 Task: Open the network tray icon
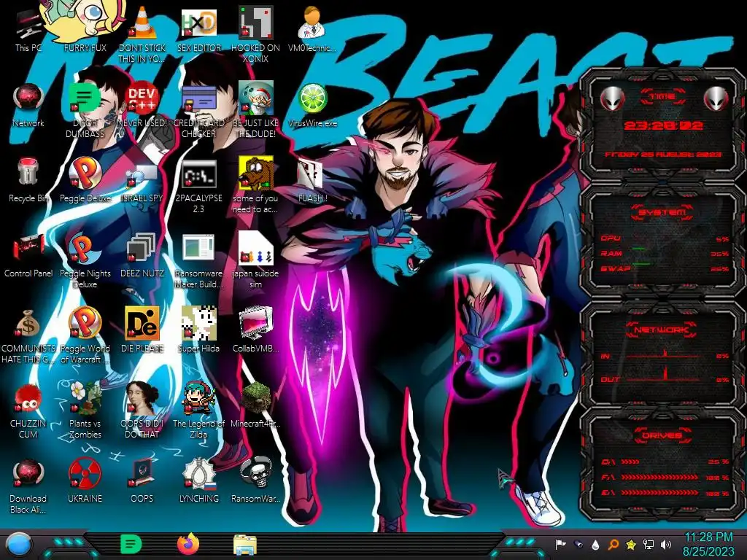649,544
